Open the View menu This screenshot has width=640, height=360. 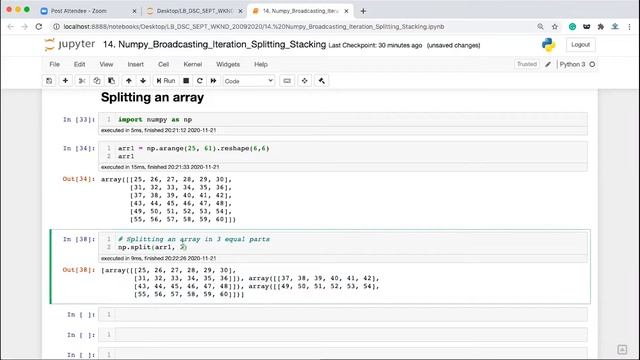coord(106,64)
